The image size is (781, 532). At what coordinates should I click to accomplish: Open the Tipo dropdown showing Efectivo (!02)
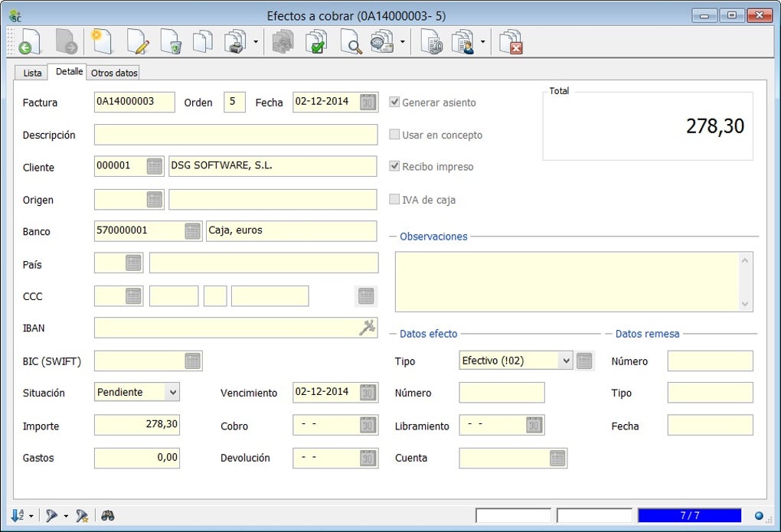click(x=565, y=361)
